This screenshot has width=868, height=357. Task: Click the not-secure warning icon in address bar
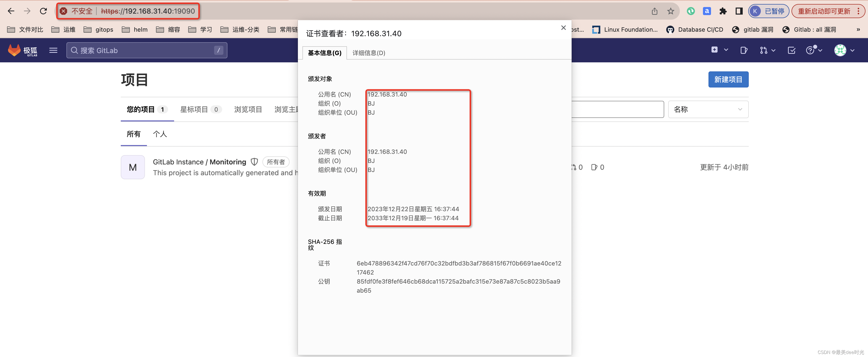63,11
